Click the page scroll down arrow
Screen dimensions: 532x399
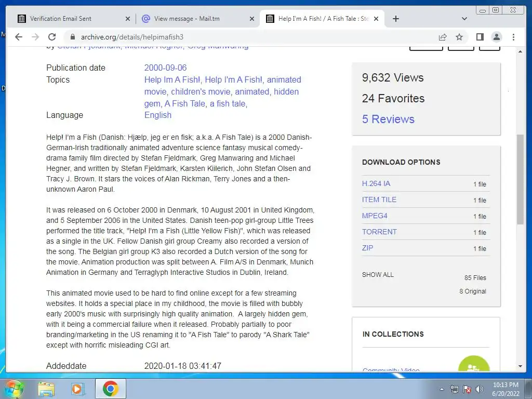click(520, 366)
